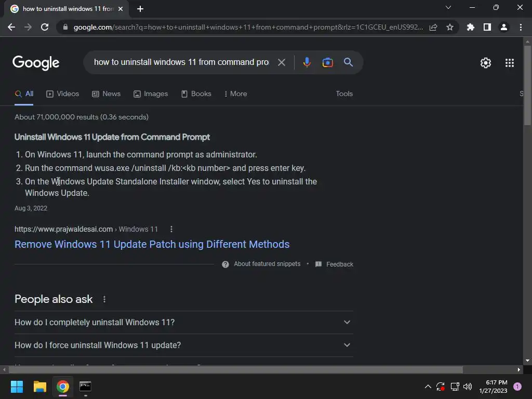Viewport: 532px width, 399px height.
Task: Click the vertical scrollbar thumb
Action: 527,86
